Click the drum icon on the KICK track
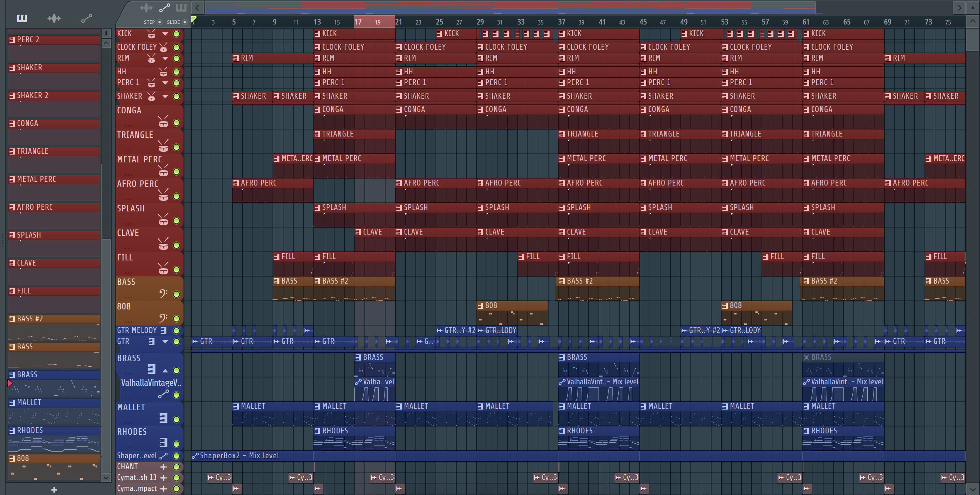980x495 pixels. 151,34
